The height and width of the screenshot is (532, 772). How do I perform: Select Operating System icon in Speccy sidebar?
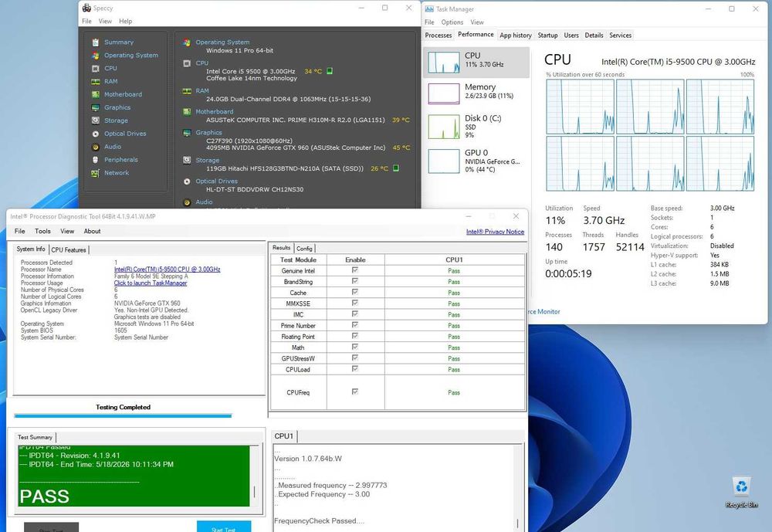(96, 55)
